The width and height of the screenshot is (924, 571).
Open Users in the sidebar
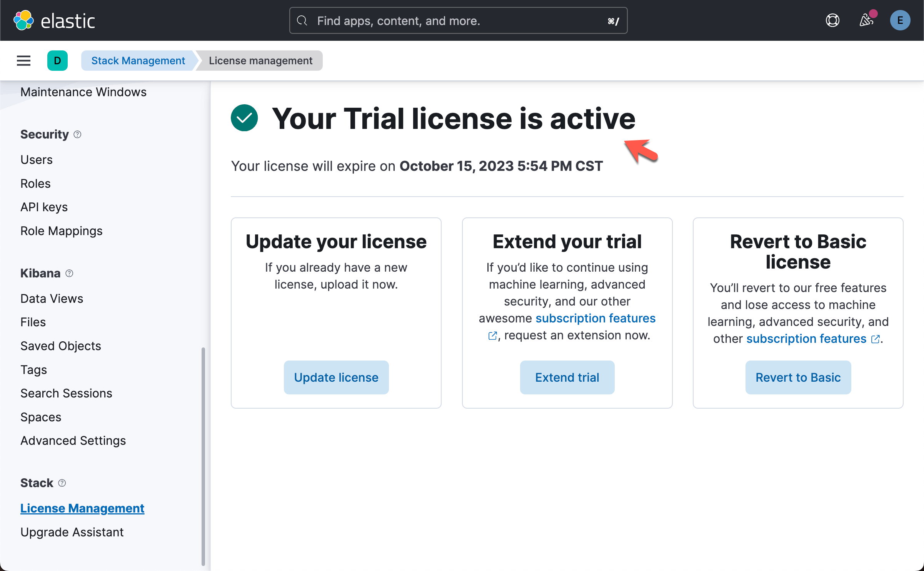click(37, 160)
